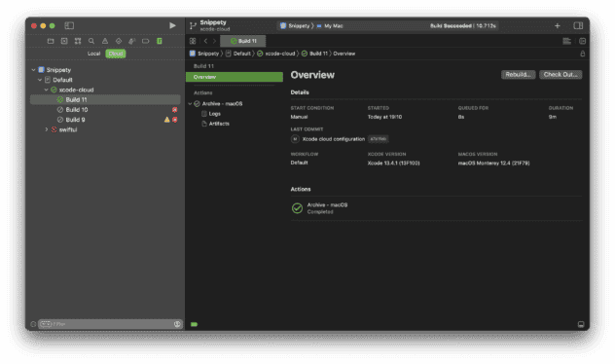The height and width of the screenshot is (364, 615).
Task: Click the Check Out... button
Action: pyautogui.click(x=561, y=75)
